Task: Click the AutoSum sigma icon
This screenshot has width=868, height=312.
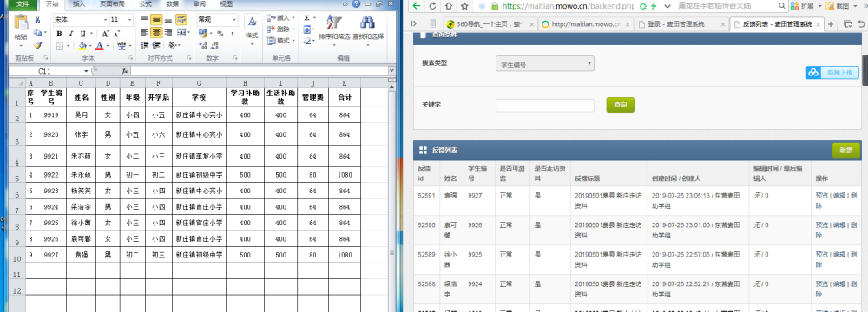Action: pos(306,18)
